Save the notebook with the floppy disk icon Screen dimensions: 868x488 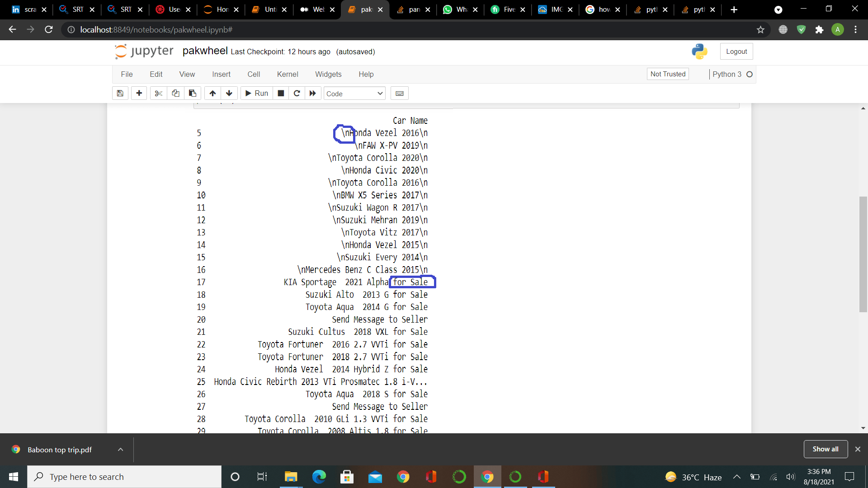click(x=120, y=94)
